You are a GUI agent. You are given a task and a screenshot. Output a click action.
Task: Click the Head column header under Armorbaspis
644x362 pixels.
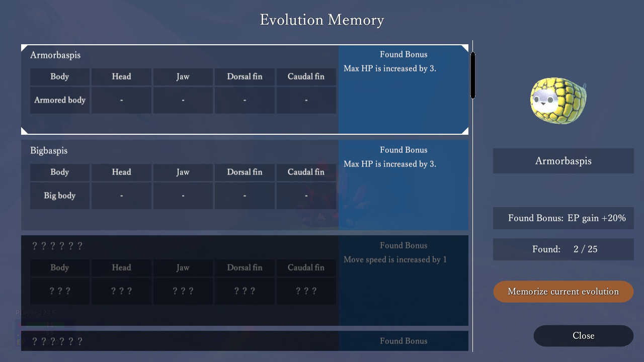pyautogui.click(x=121, y=77)
